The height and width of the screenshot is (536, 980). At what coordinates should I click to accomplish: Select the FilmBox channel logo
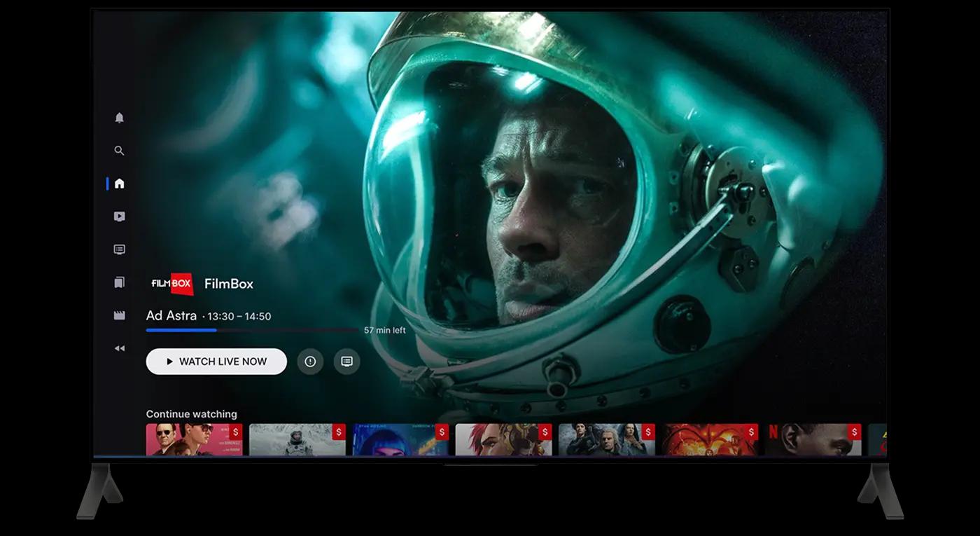(172, 284)
